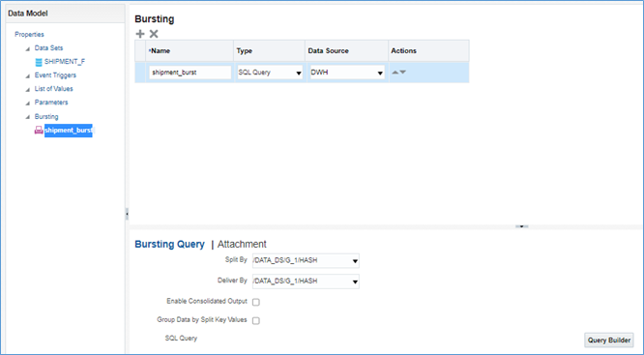Image resolution: width=644 pixels, height=355 pixels.
Task: Collapse the lower bursting query pane
Action: coord(521,226)
